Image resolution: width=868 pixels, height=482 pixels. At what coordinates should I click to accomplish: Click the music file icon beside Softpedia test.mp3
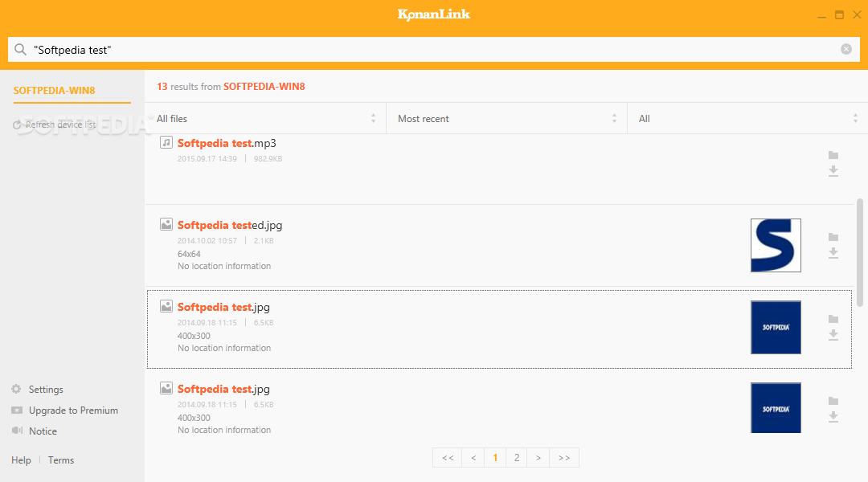(166, 142)
